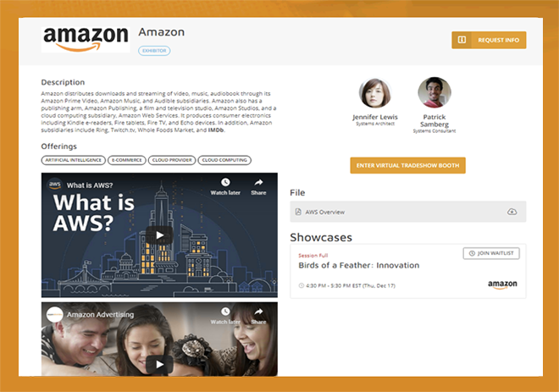Image resolution: width=559 pixels, height=392 pixels.
Task: Open Patrick Samberg profile photo
Action: 434,92
